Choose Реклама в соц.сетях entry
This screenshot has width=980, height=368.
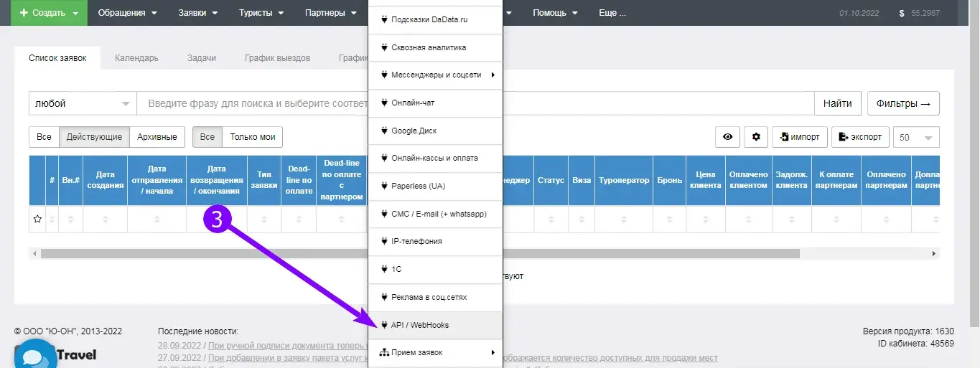click(435, 297)
